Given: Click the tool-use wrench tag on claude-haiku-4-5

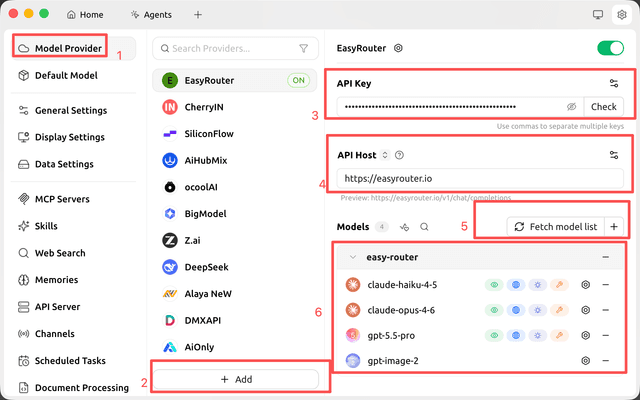Looking at the screenshot, I should tap(559, 285).
